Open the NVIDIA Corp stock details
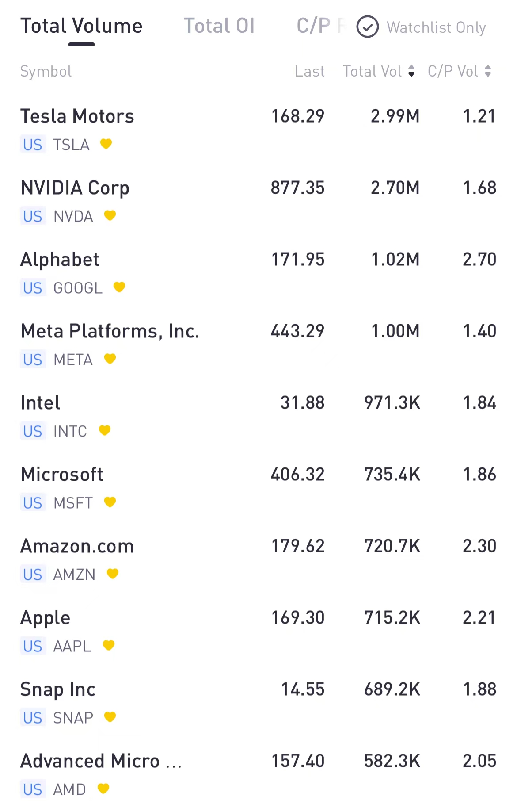 click(75, 188)
